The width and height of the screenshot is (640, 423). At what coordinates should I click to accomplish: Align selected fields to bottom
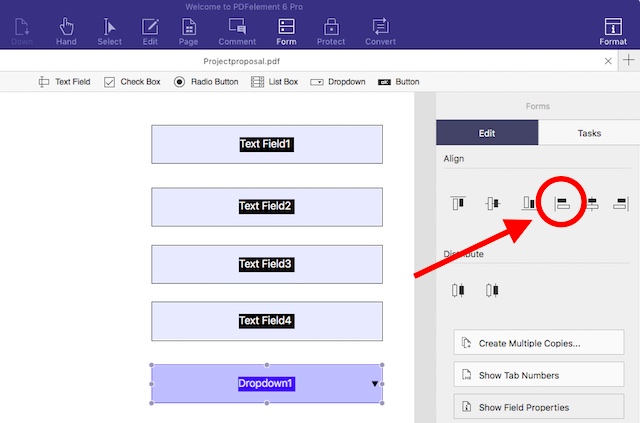point(528,203)
